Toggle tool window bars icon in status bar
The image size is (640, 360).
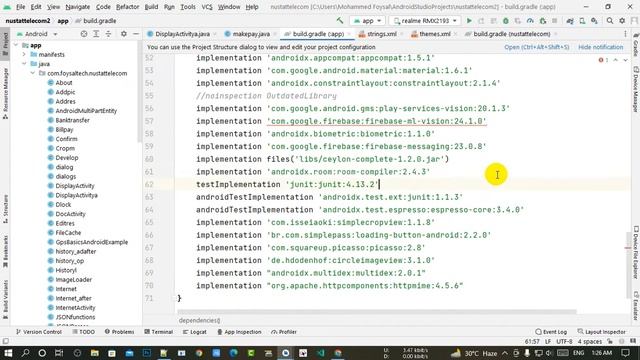[x=5, y=341]
